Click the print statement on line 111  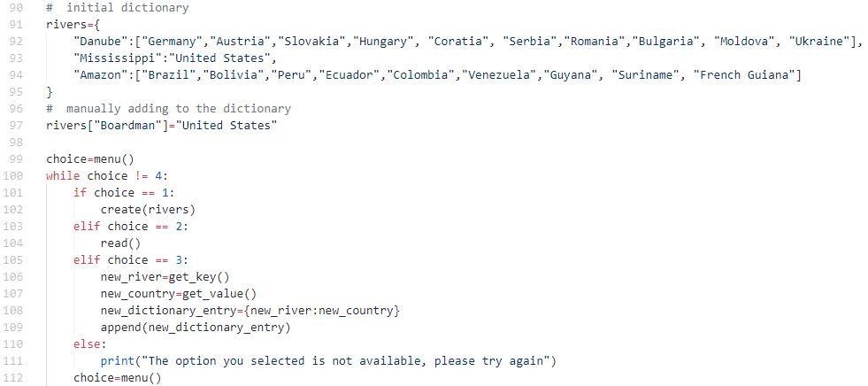tap(328, 360)
